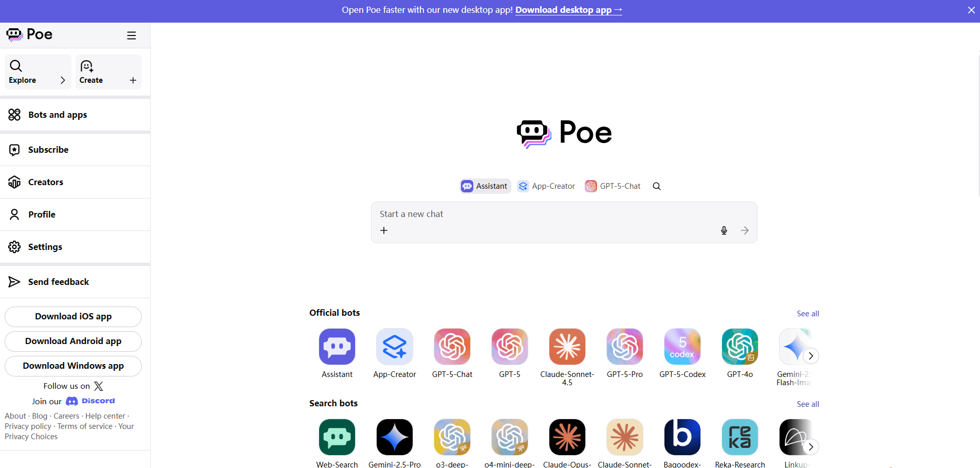Click the send arrow icon in chat box
The height and width of the screenshot is (468, 980).
(x=745, y=230)
